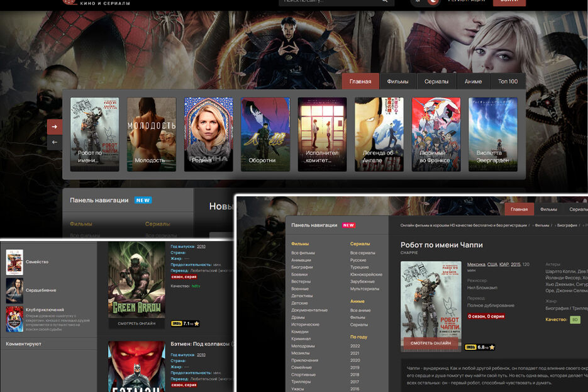
Task: Open the Мультсериалы link
Action: coord(365,289)
